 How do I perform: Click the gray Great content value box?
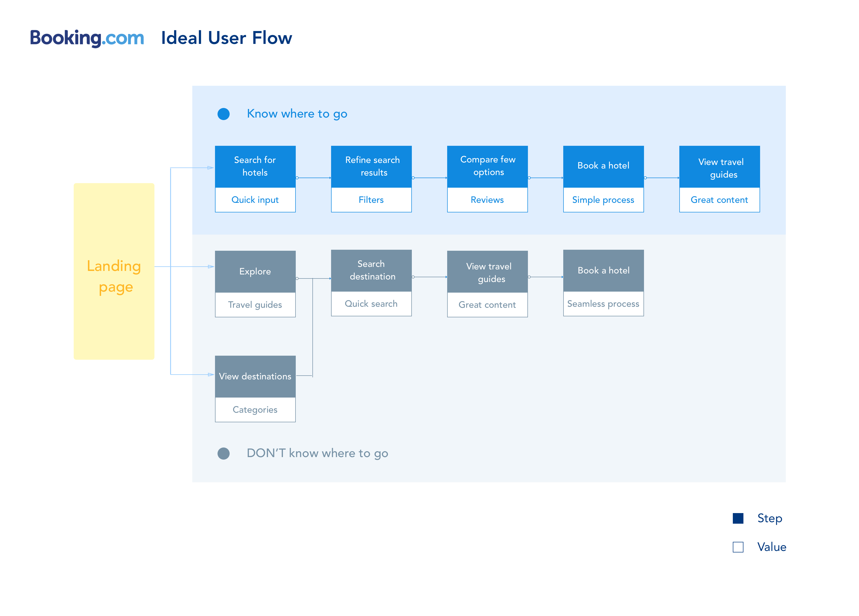pyautogui.click(x=488, y=305)
